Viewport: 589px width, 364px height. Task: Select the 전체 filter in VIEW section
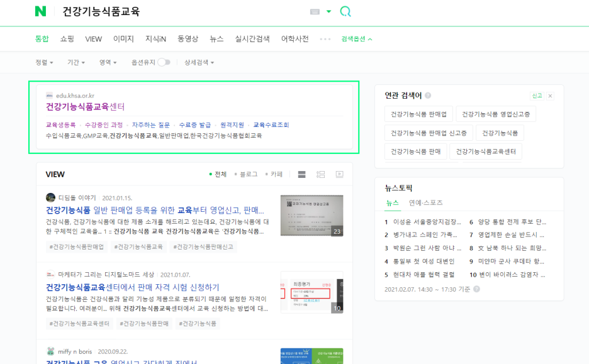tap(218, 174)
